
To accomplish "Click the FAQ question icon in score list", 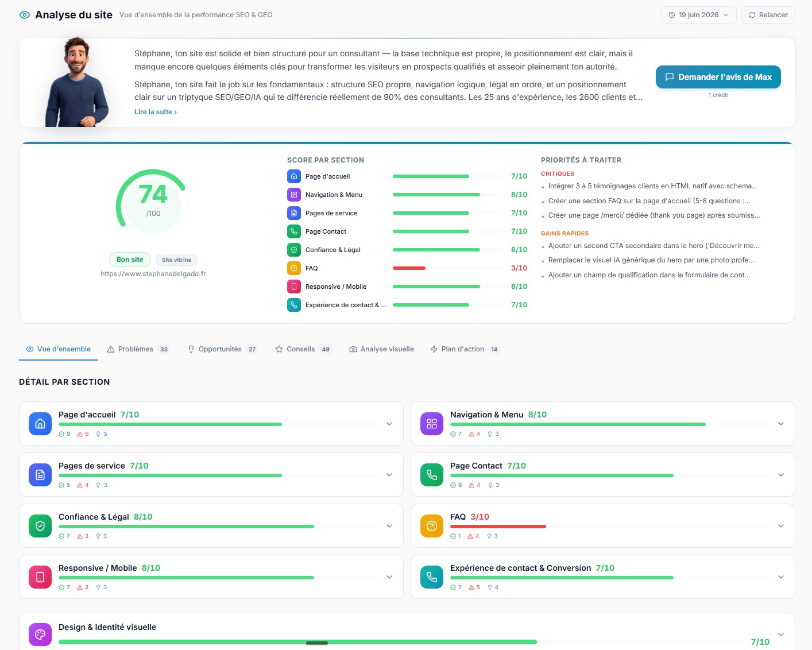I will (294, 268).
